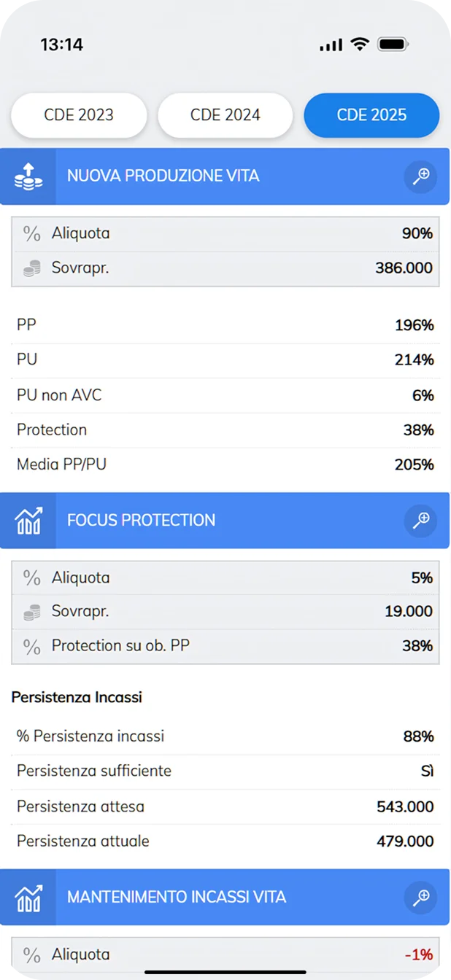Tap the chart icon beside Mantenimento Incassi Vita
Screen dimensions: 451x980
(28, 897)
